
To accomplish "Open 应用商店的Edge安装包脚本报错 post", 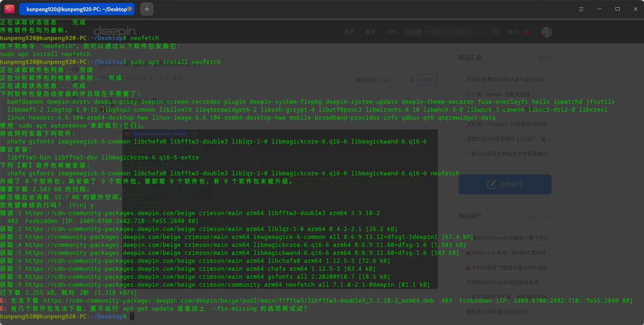I will 503,282.
